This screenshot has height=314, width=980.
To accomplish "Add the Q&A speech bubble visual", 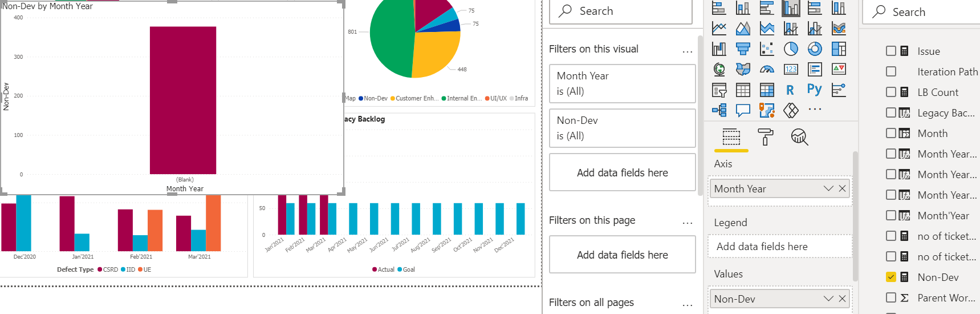I will 743,110.
